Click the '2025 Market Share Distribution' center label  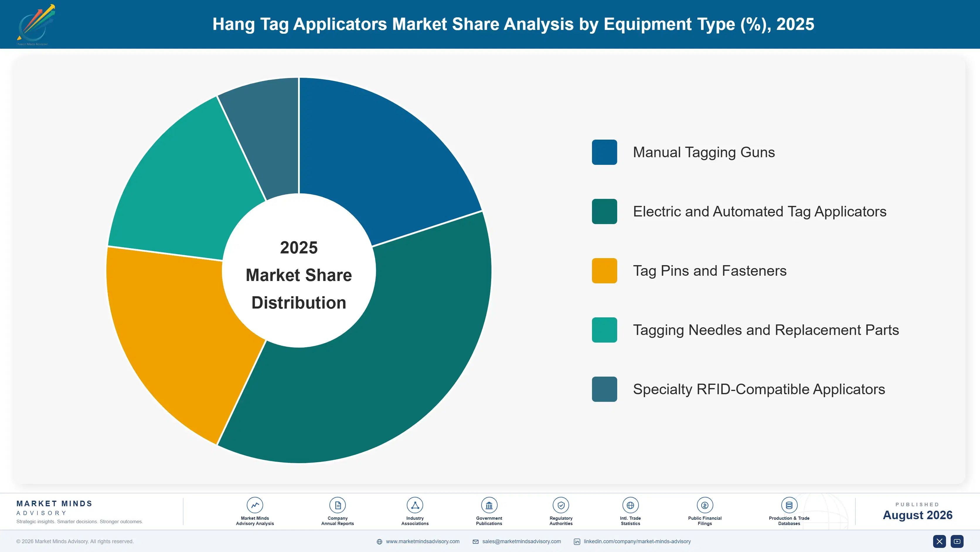point(299,275)
